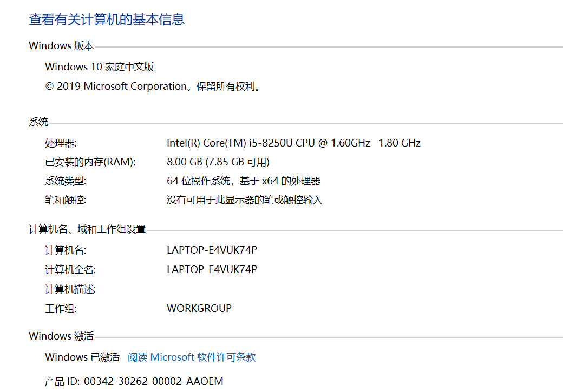The image size is (563, 392).
Task: Select the Windows 版本 section label
Action: tap(61, 45)
